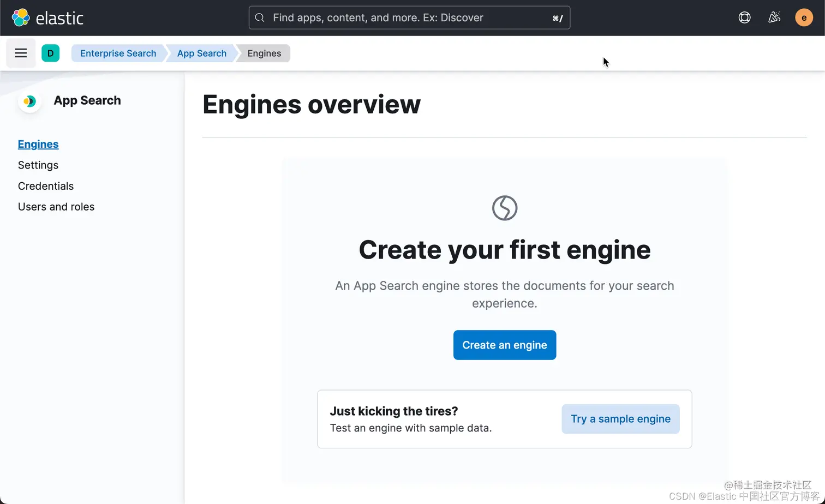Click the App Search sidebar logo icon
This screenshot has width=825, height=504.
click(x=29, y=101)
